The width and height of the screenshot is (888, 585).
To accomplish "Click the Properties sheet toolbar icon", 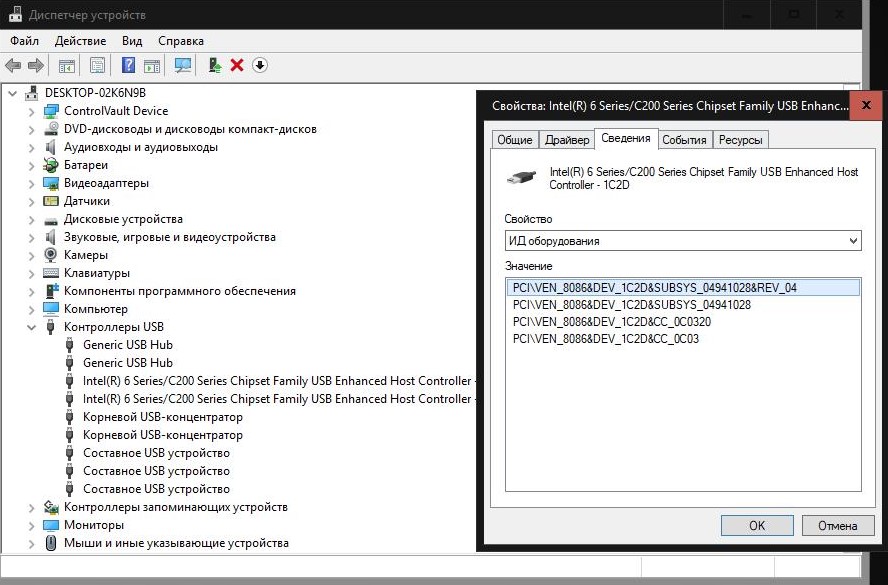I will 97,65.
